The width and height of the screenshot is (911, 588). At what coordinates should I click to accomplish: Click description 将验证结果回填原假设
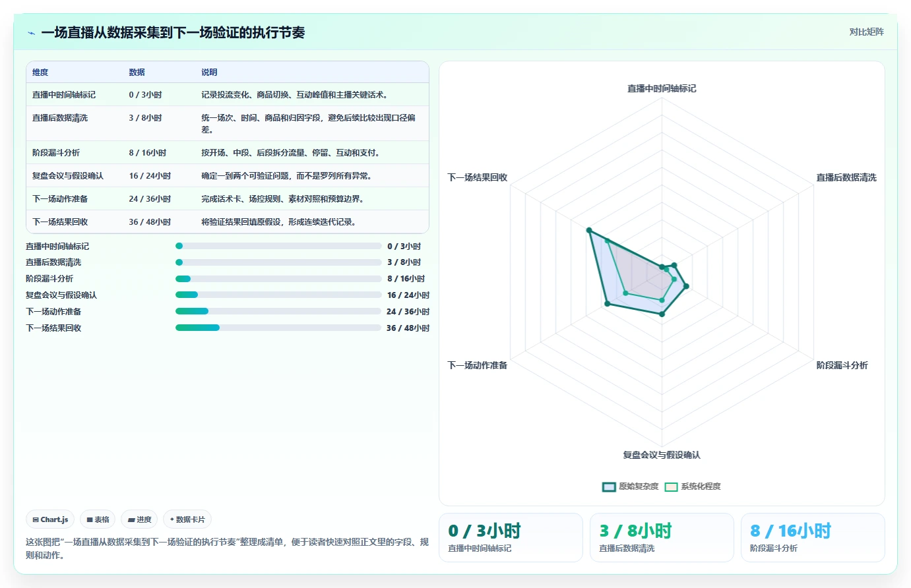coord(278,222)
